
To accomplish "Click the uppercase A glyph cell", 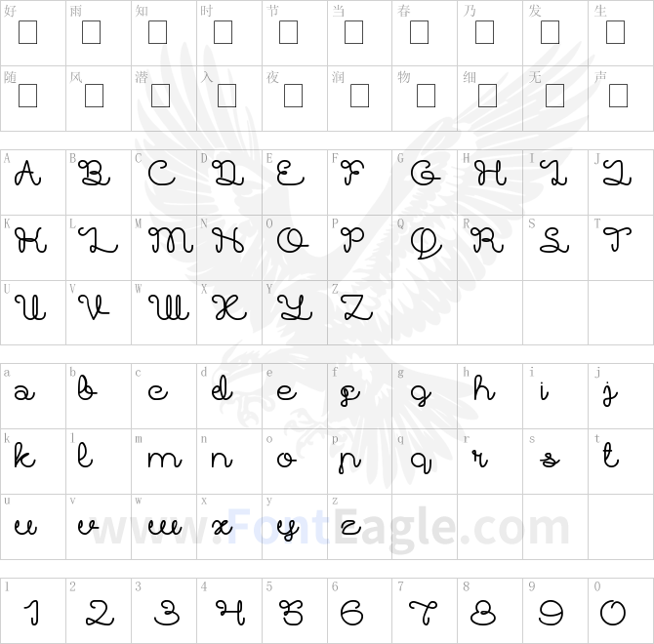I will (33, 182).
